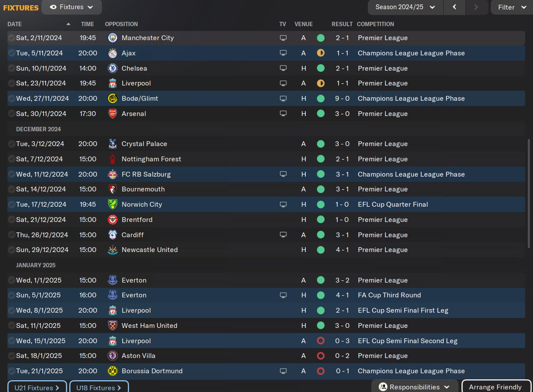Click the Borussia Dortmund club badge
This screenshot has height=392, width=533.
point(112,371)
